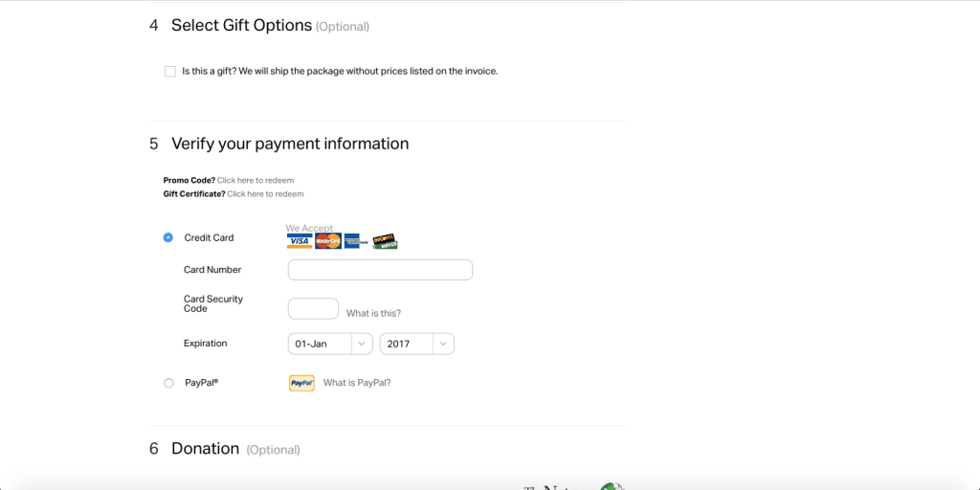Redeem a promo code link
This screenshot has height=490, width=980.
[x=256, y=180]
